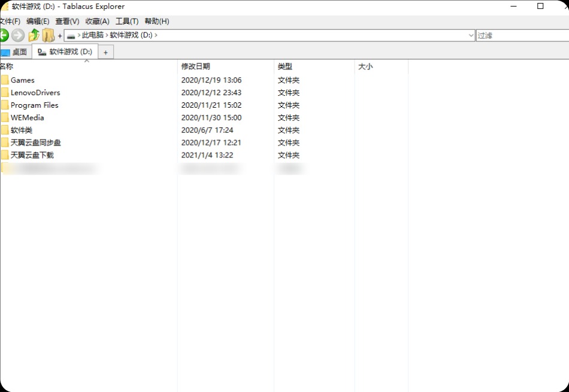The width and height of the screenshot is (569, 392).
Task: Click the Tablacus Explorer title bar icon
Action: 5,7
